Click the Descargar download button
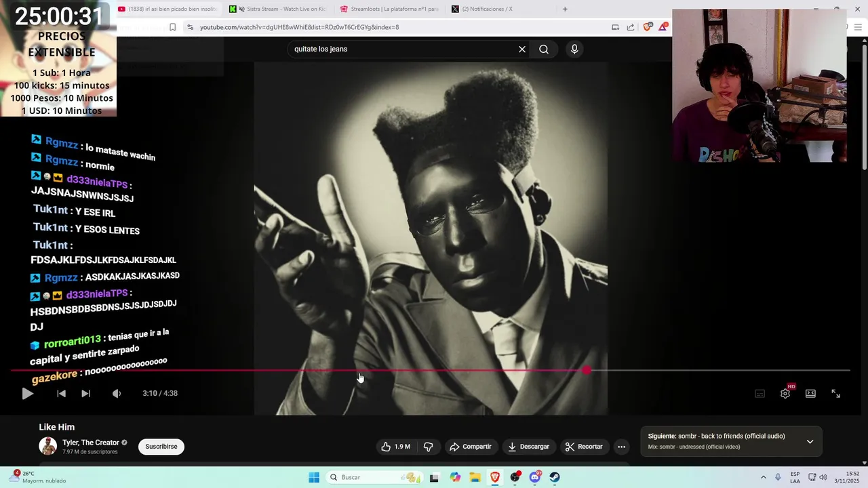This screenshot has height=488, width=868. tap(528, 447)
